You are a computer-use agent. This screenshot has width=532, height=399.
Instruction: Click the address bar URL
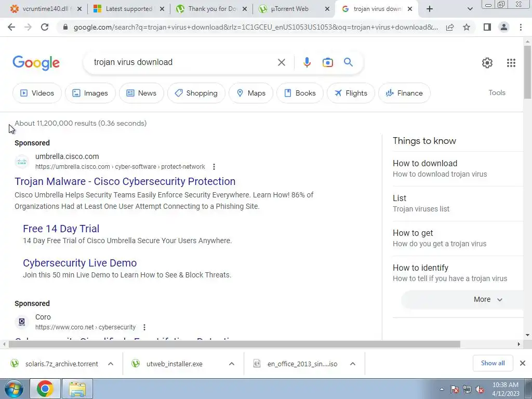point(255,27)
